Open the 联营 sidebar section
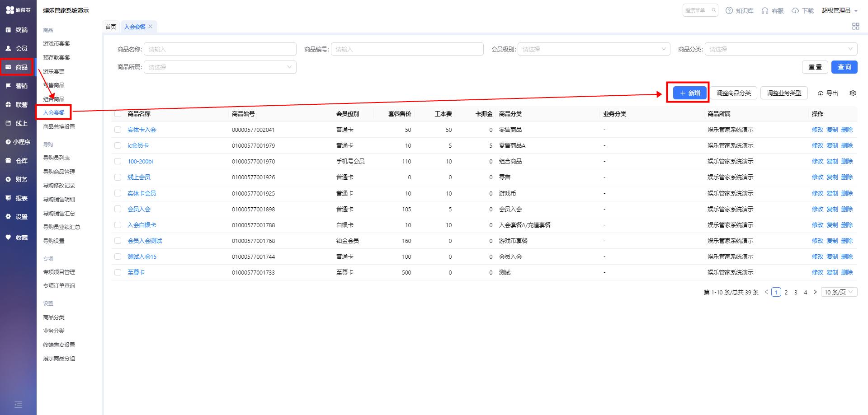 17,104
